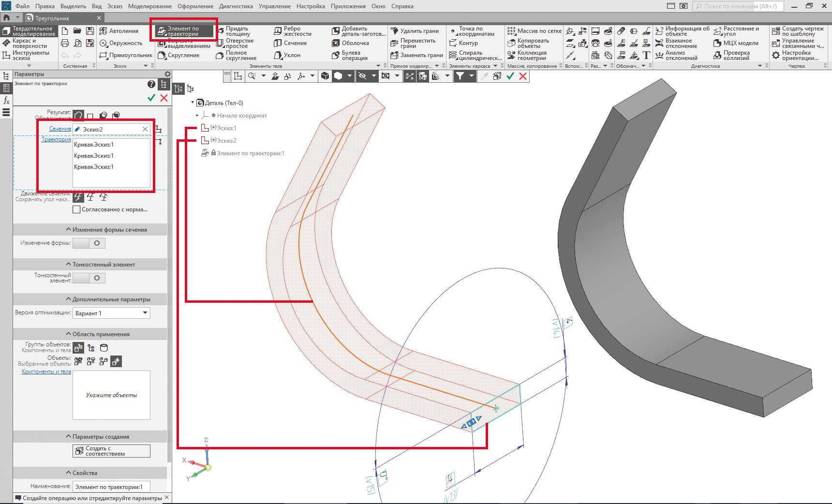Select the Окружность tool
The width and height of the screenshot is (832, 504).
120,43
